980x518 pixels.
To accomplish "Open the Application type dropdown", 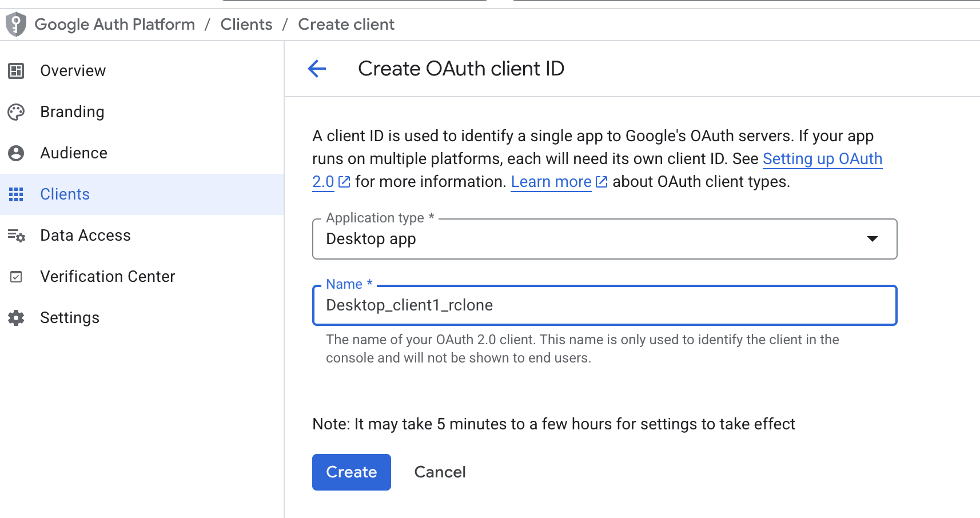I will (604, 239).
